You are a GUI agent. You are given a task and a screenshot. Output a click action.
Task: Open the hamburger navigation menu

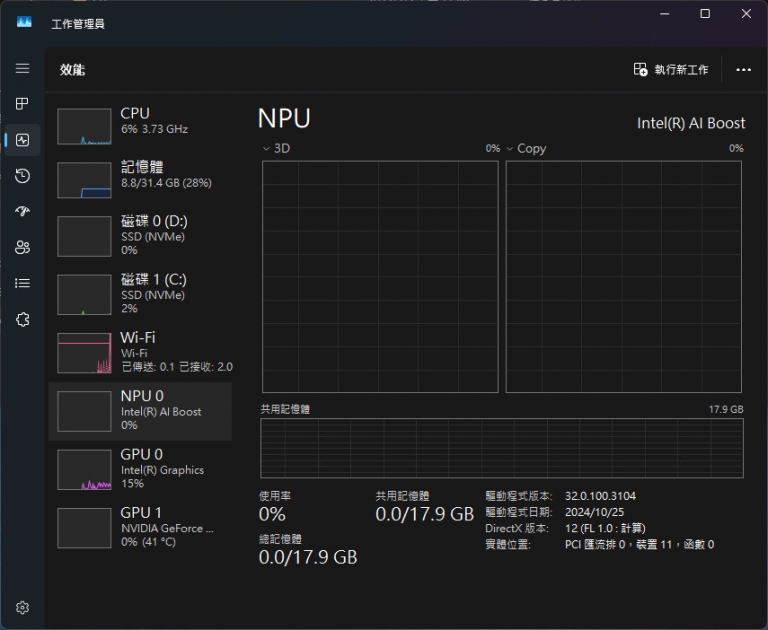click(x=23, y=69)
